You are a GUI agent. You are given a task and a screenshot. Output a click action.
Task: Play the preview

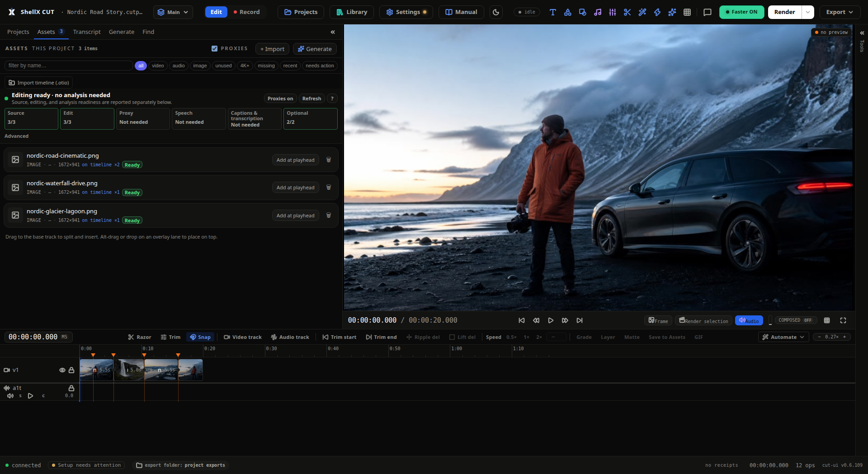coord(551,320)
